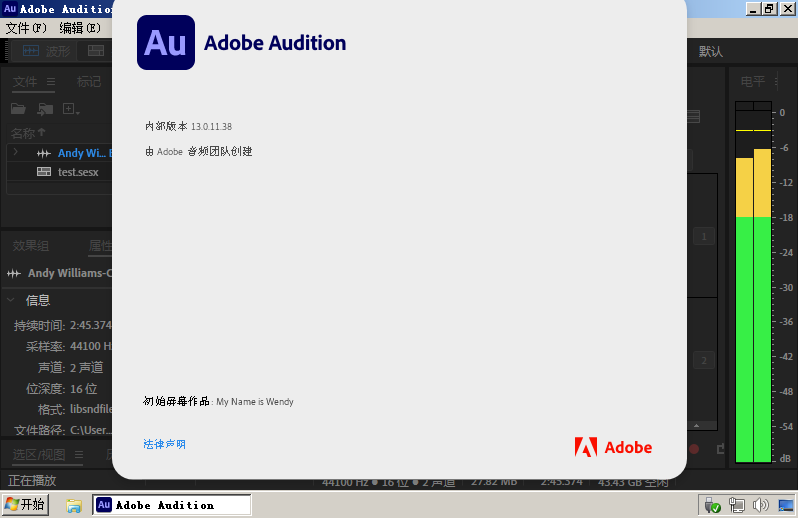The image size is (798, 518).
Task: Click the -18 dB scale mark
Action: click(x=786, y=217)
